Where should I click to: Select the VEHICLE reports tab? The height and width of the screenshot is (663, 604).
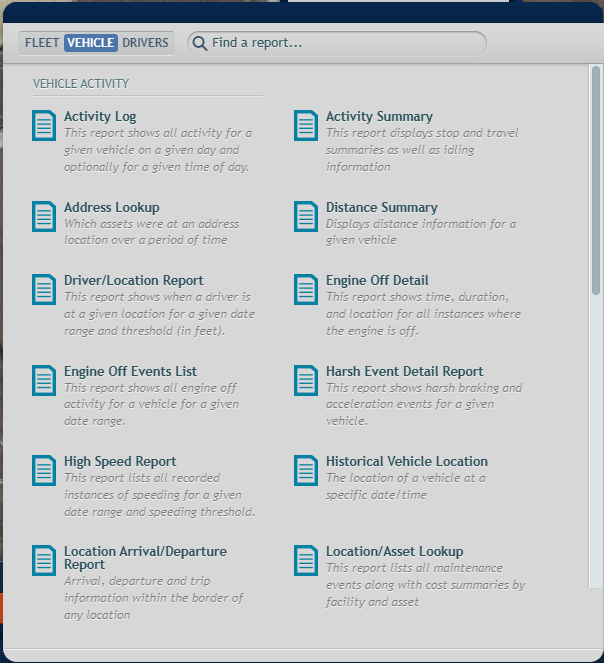click(90, 43)
